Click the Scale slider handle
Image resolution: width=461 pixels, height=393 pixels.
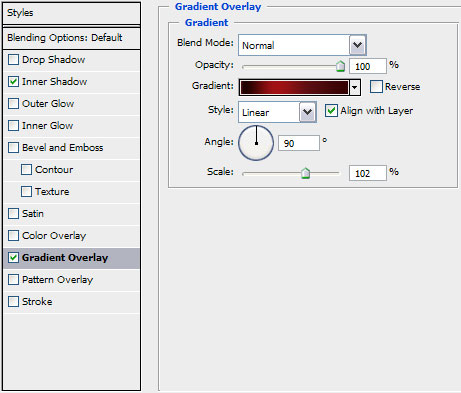(x=305, y=173)
